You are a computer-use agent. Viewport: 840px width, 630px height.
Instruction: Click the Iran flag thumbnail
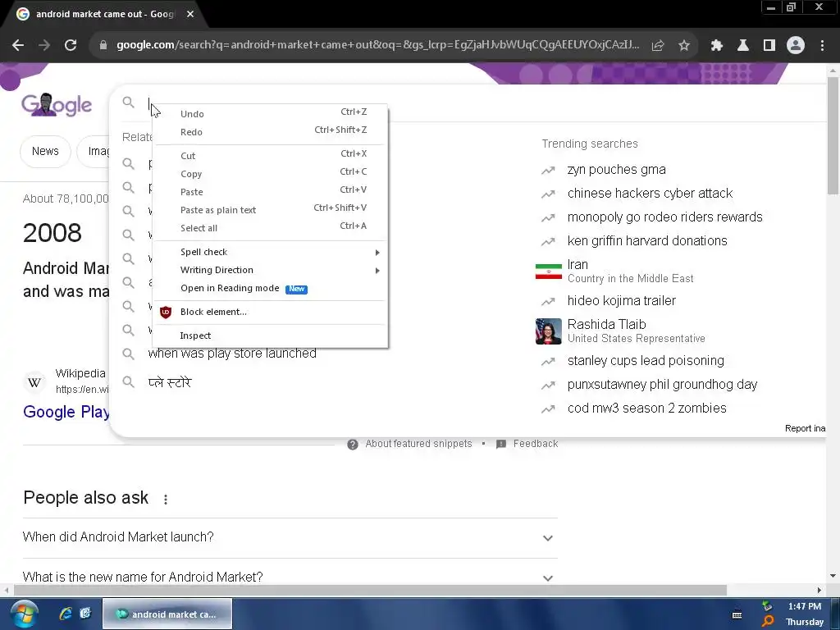549,271
